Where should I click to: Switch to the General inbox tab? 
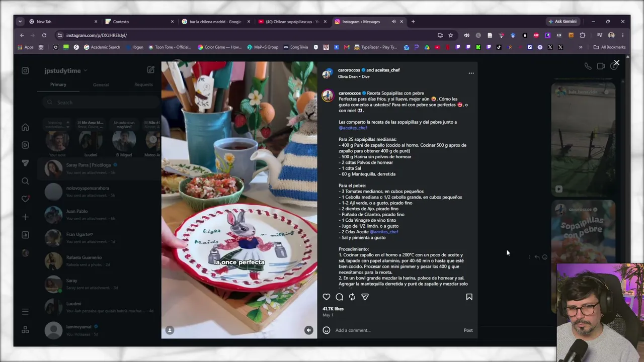(101, 84)
